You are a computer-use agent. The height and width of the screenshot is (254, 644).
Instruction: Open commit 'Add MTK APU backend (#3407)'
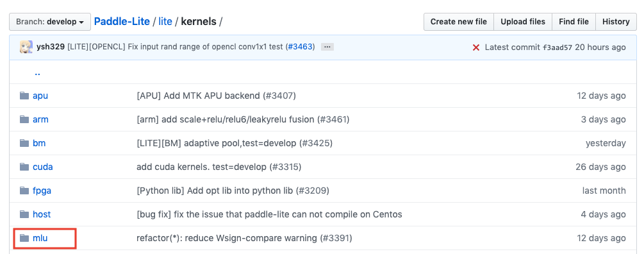coord(216,96)
